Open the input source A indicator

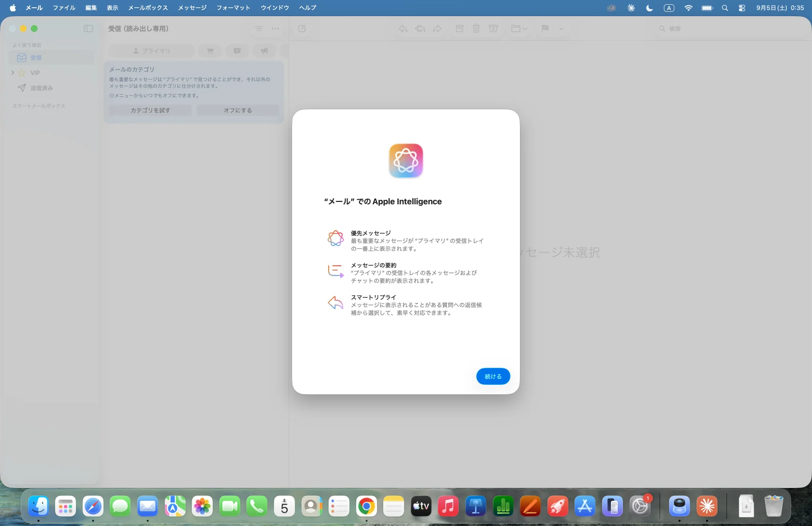pos(669,8)
